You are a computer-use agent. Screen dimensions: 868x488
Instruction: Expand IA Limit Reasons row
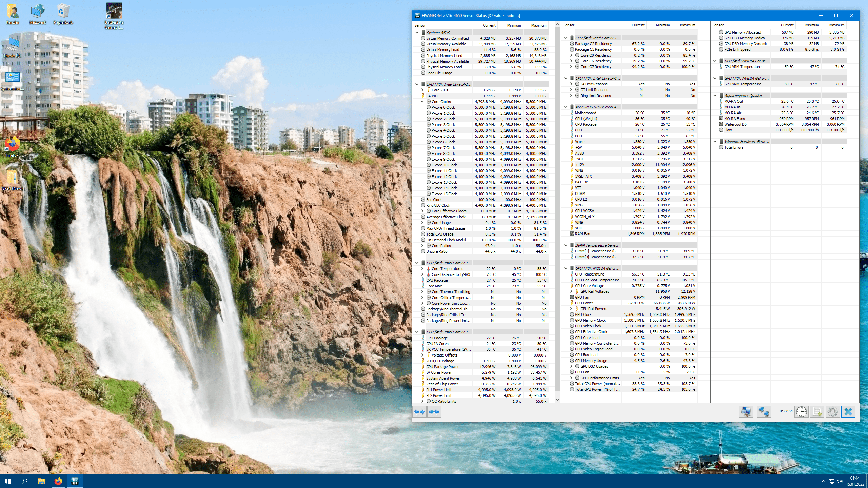571,84
